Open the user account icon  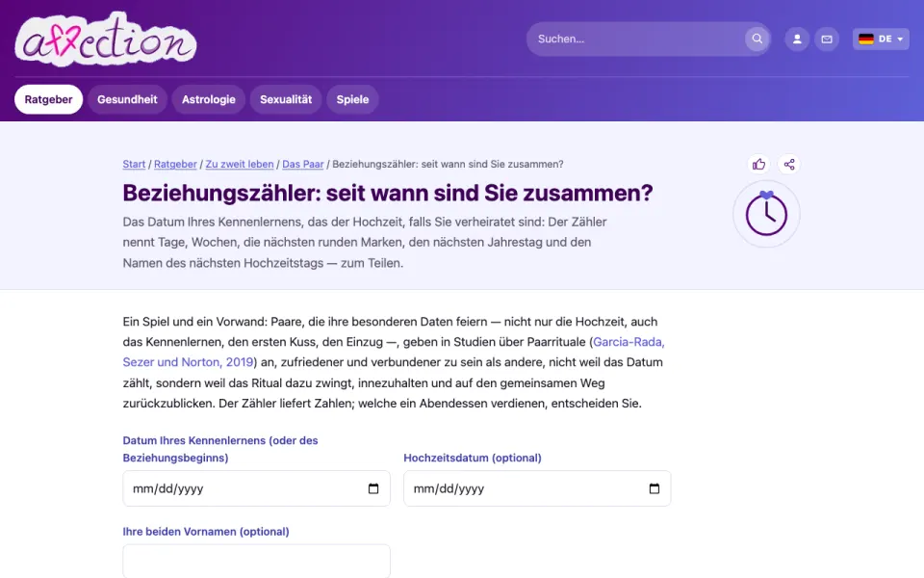[x=797, y=39]
